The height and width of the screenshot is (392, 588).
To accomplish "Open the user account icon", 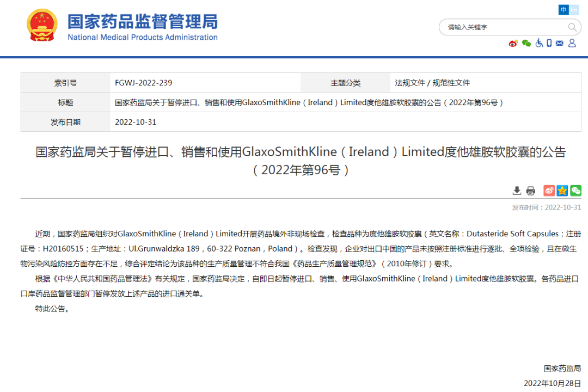I will pyautogui.click(x=572, y=43).
